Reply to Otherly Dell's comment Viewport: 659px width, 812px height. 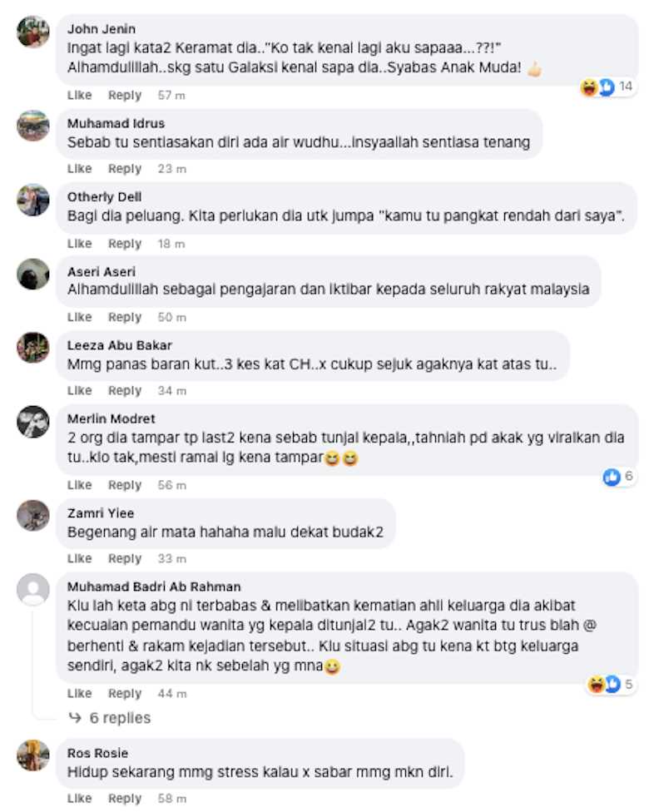(125, 244)
